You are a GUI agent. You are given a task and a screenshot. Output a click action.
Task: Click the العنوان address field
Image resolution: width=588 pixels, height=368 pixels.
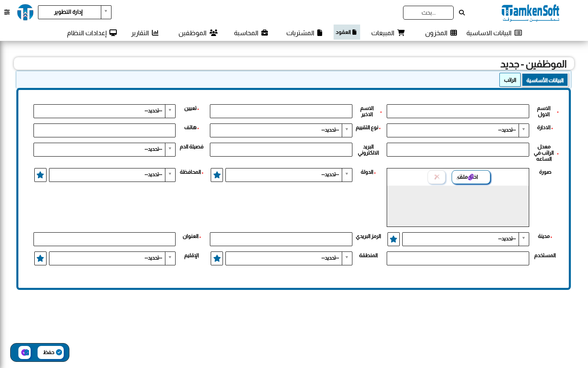tap(105, 239)
